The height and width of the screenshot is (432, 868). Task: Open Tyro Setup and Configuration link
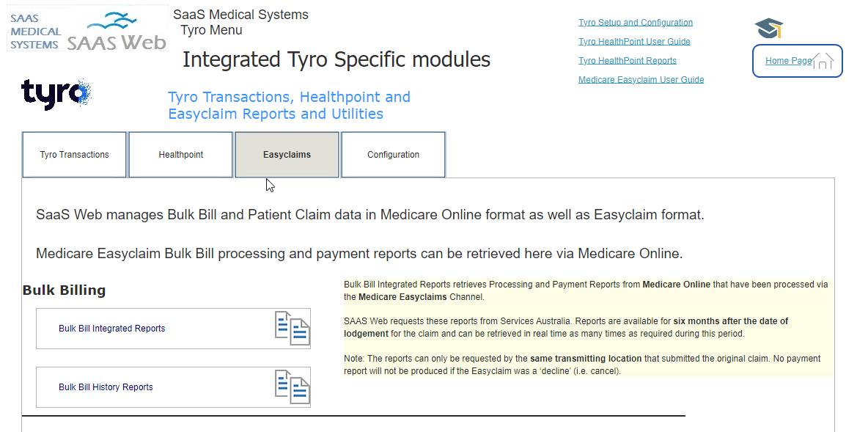tap(636, 23)
